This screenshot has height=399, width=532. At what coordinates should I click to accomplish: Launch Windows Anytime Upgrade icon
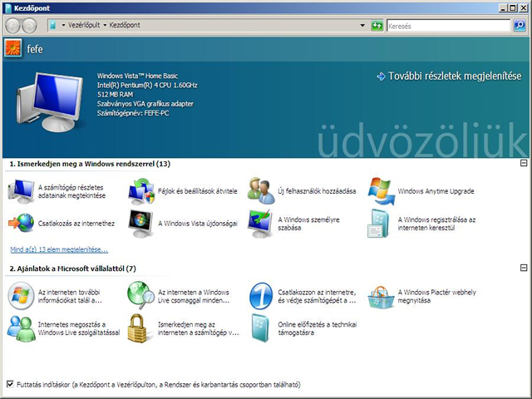(x=382, y=191)
